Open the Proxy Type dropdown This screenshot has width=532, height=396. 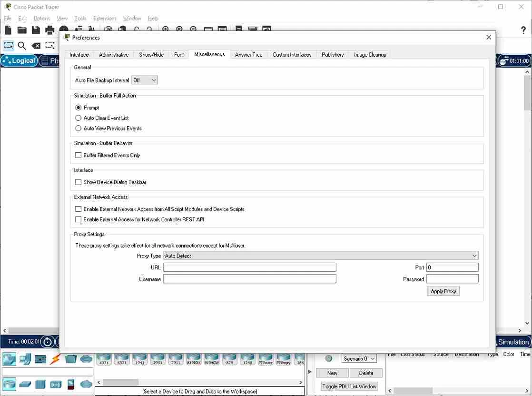click(x=321, y=256)
